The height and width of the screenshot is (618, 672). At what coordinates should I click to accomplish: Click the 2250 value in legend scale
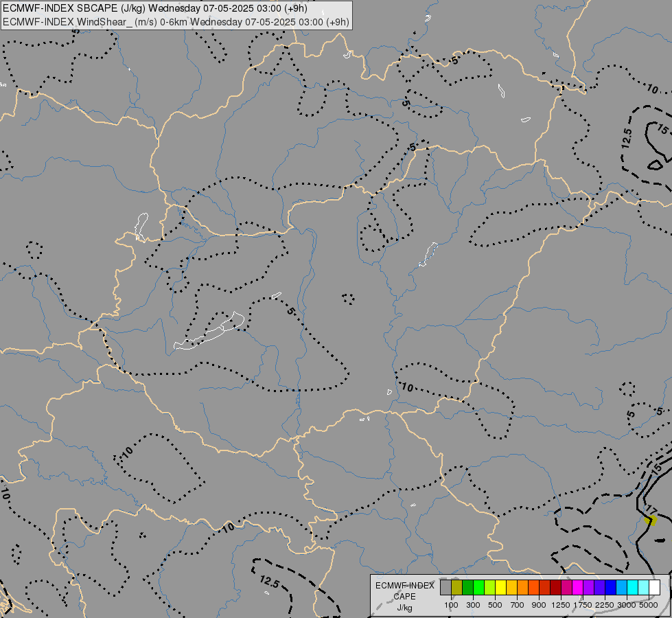click(x=605, y=605)
